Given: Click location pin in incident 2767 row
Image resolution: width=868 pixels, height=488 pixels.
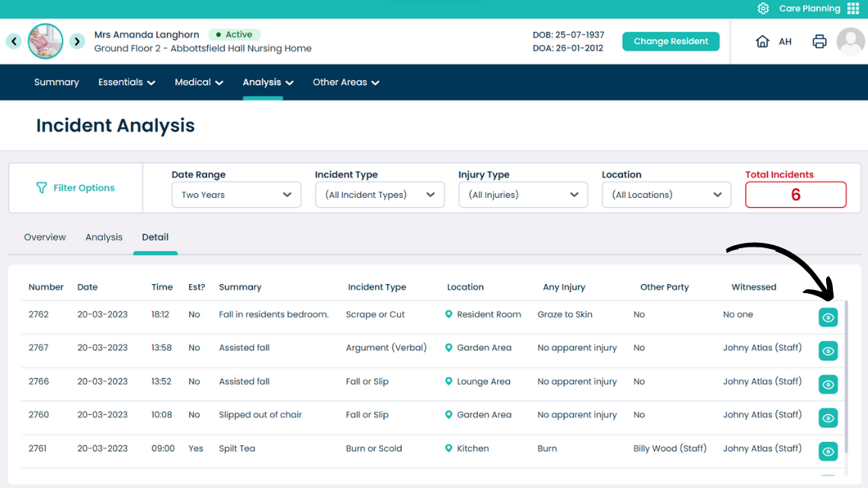Looking at the screenshot, I should pos(449,347).
